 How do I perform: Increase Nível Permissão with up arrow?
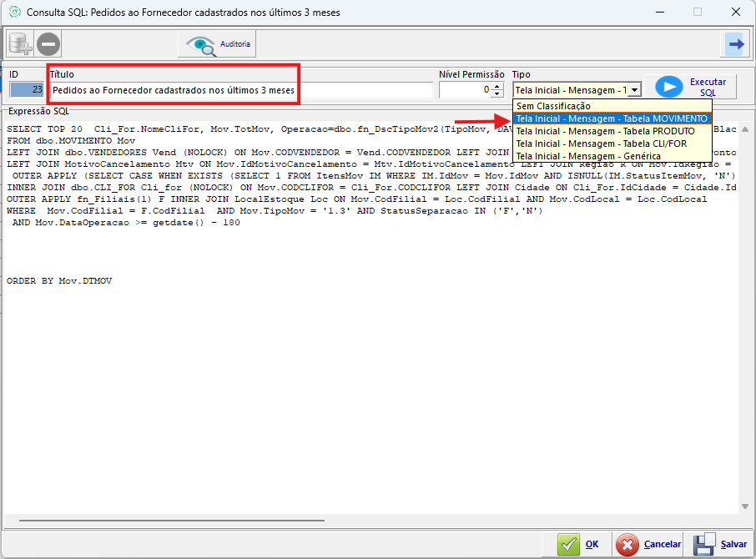click(x=497, y=86)
